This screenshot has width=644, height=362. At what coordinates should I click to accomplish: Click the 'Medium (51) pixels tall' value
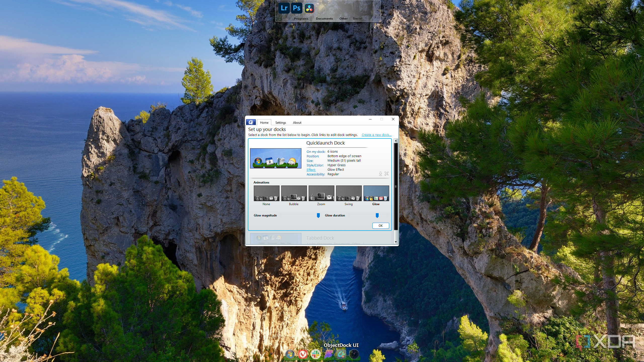(x=344, y=161)
